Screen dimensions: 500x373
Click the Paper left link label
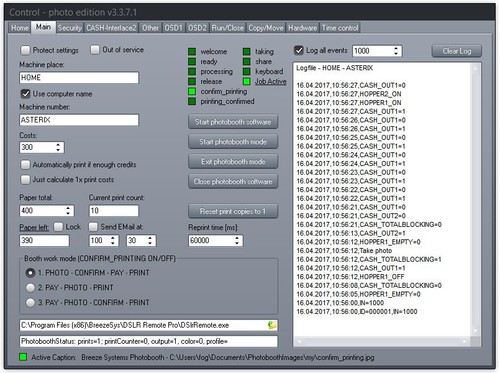tap(34, 228)
